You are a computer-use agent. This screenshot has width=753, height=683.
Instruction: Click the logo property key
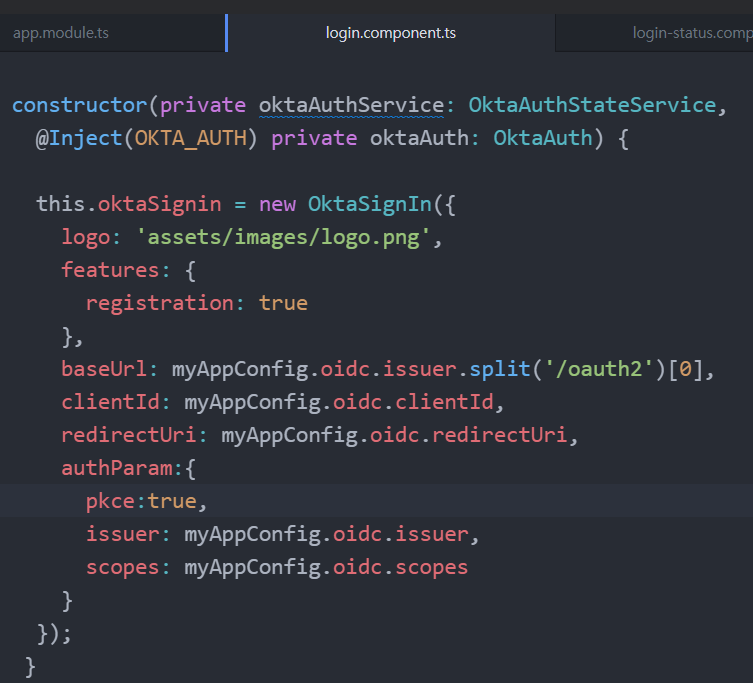86,237
